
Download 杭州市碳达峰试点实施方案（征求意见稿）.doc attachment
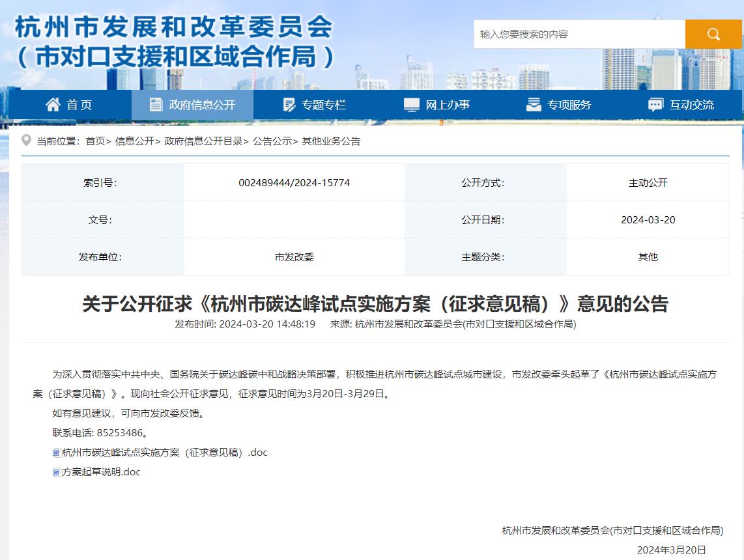click(x=164, y=453)
